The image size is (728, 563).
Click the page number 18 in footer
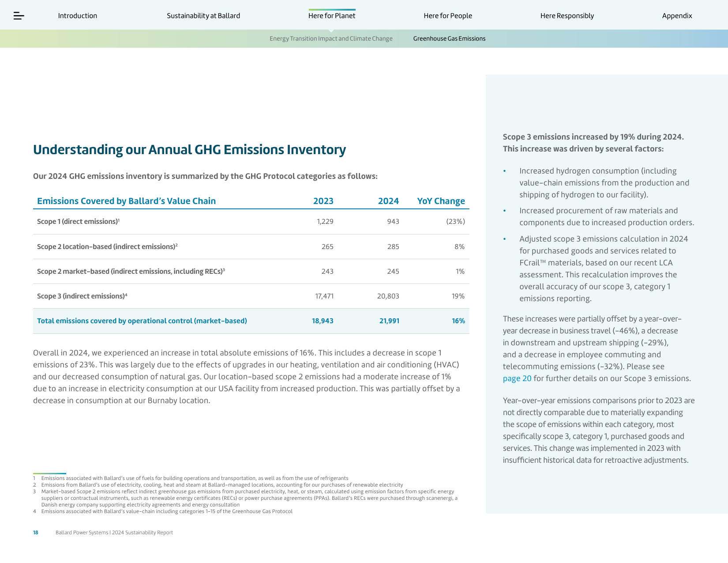(36, 533)
